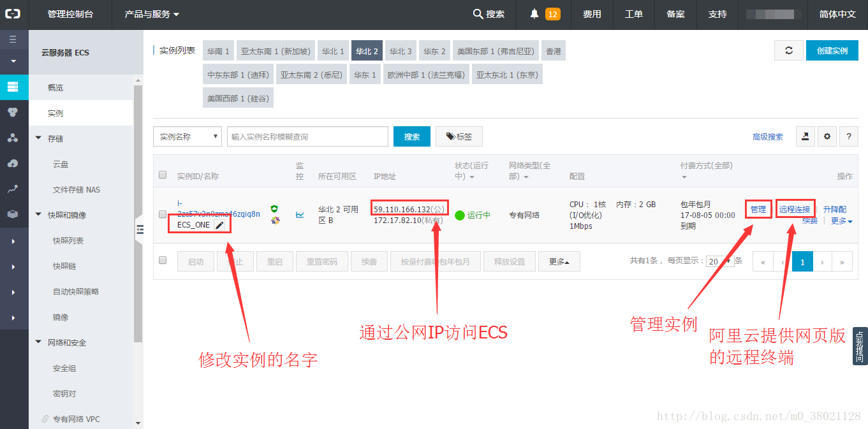Switch to 亚太东北 1 (东京) region tab

(507, 75)
